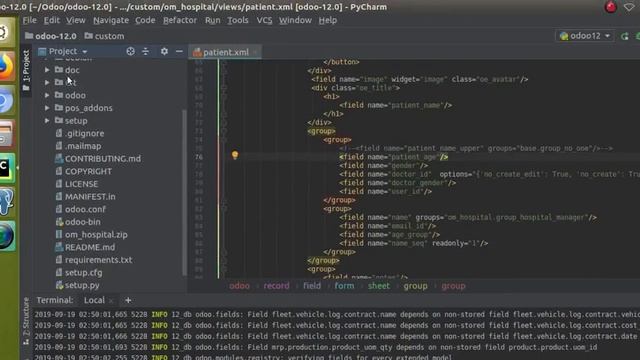The height and width of the screenshot is (360, 640).
Task: Close the Local terminal session tab
Action: pos(111,301)
